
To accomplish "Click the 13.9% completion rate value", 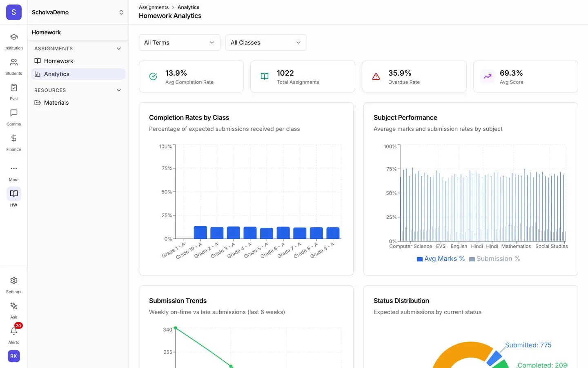I will click(x=176, y=73).
